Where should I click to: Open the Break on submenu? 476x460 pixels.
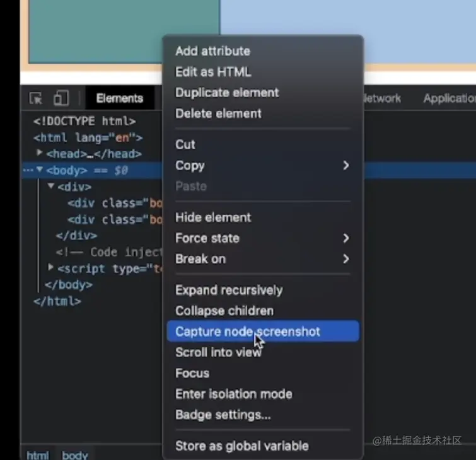[x=263, y=259]
